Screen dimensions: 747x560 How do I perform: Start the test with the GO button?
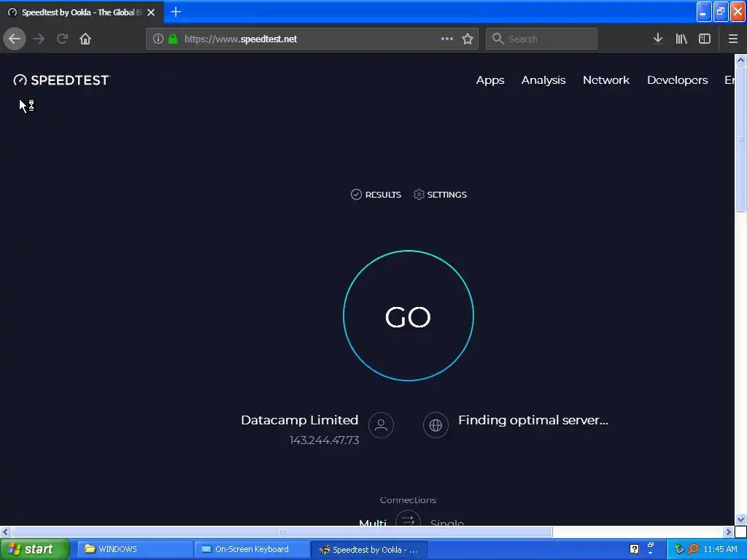pyautogui.click(x=409, y=316)
